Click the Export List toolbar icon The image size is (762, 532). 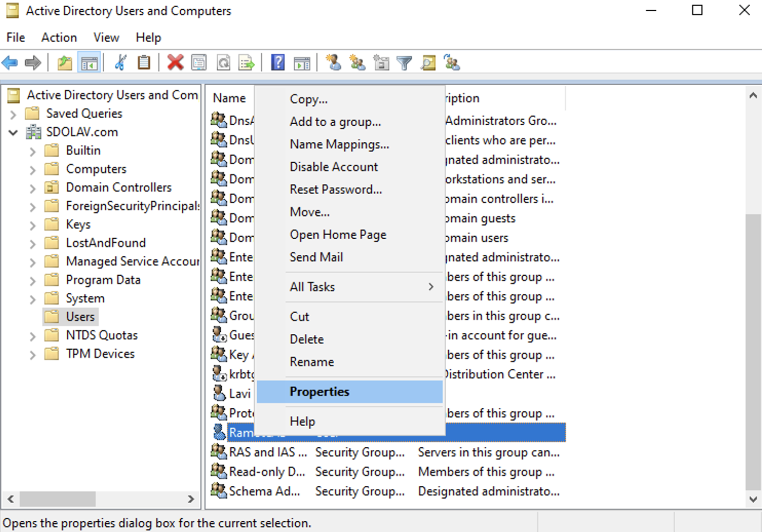tap(247, 63)
